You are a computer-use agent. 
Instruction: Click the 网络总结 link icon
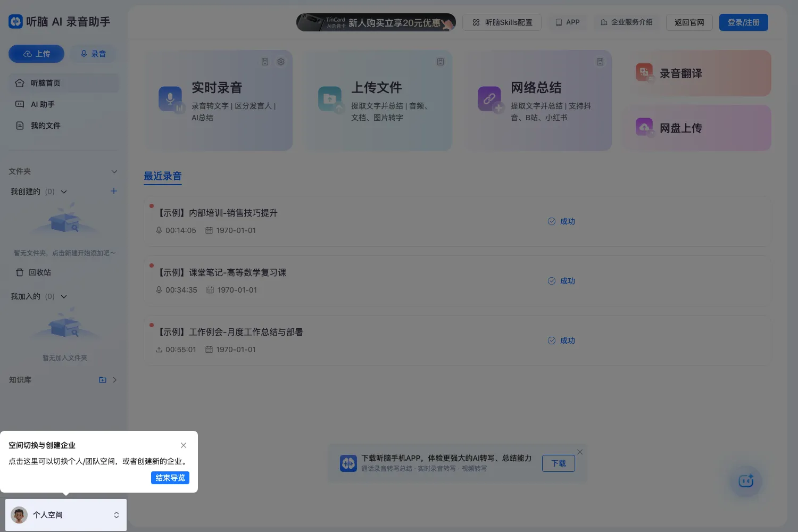pos(490,99)
